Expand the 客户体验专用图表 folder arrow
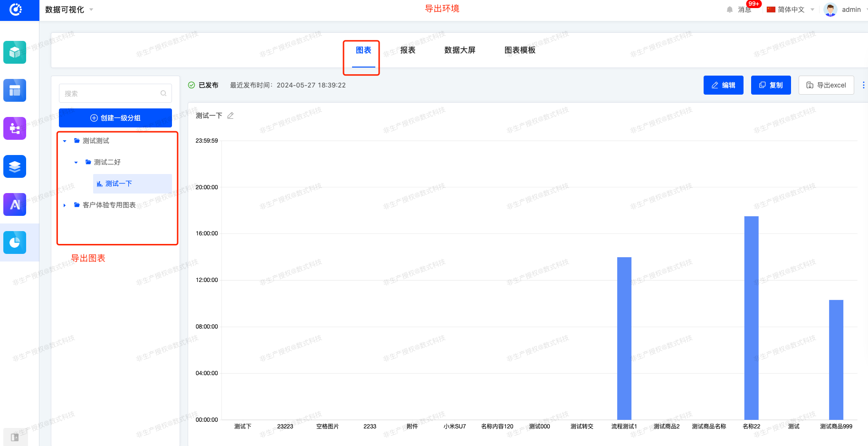 tap(65, 205)
